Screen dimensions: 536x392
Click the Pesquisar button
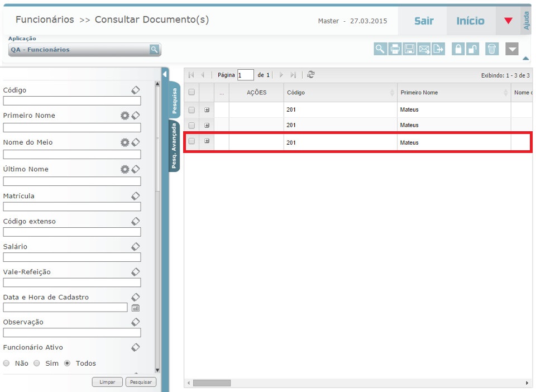click(x=141, y=382)
